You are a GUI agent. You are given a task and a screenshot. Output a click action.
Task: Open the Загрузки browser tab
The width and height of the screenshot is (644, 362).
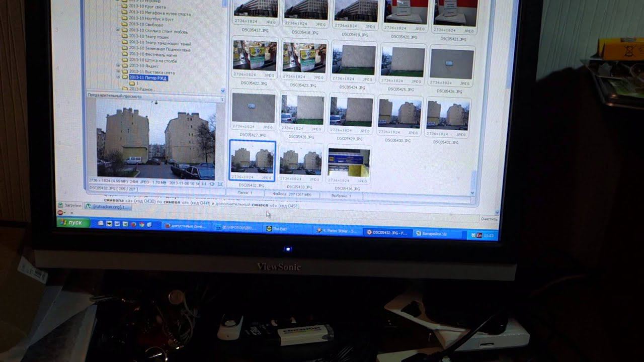[69, 205]
